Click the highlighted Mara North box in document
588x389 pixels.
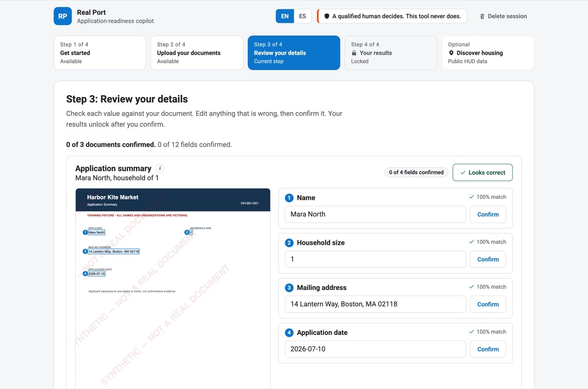97,232
